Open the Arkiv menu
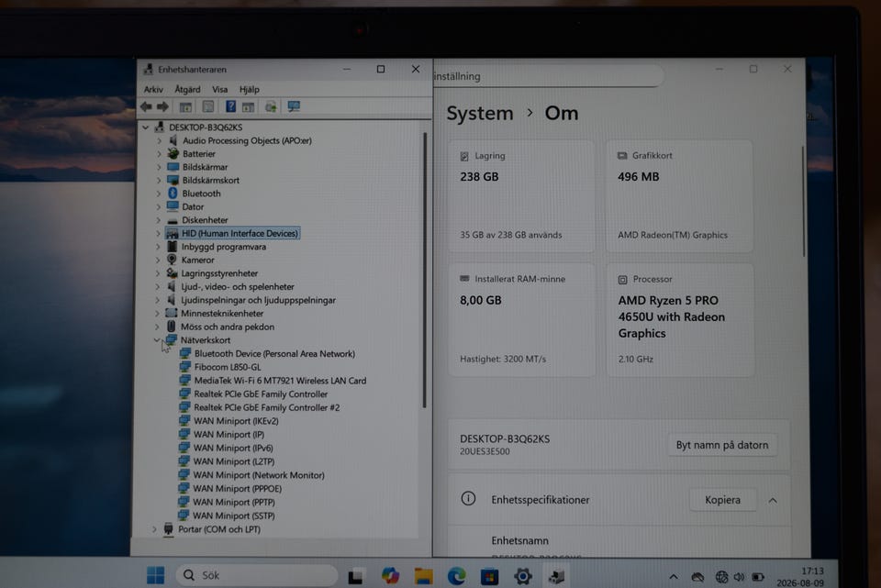 [x=153, y=89]
